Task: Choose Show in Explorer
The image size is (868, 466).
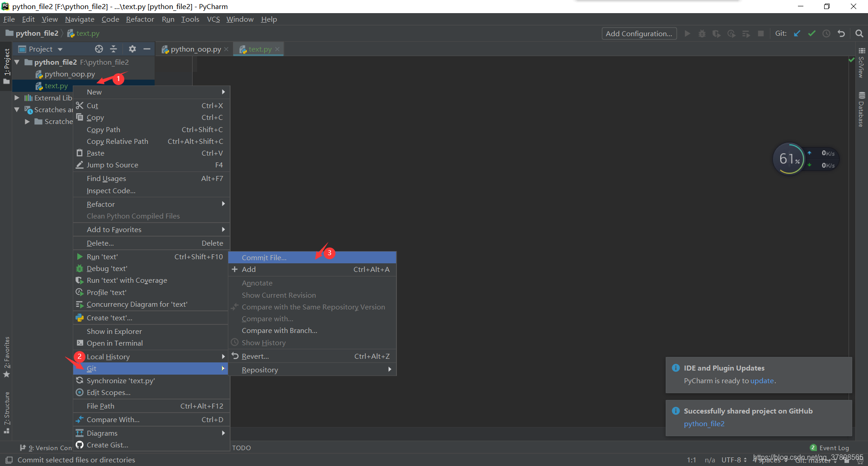Action: tap(151, 331)
